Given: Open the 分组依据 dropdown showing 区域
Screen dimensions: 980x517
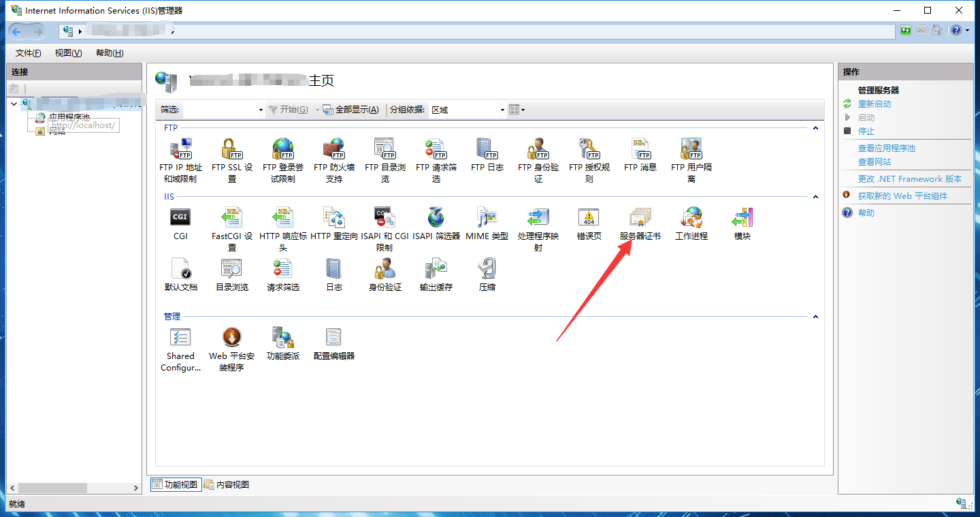Looking at the screenshot, I should (x=502, y=110).
